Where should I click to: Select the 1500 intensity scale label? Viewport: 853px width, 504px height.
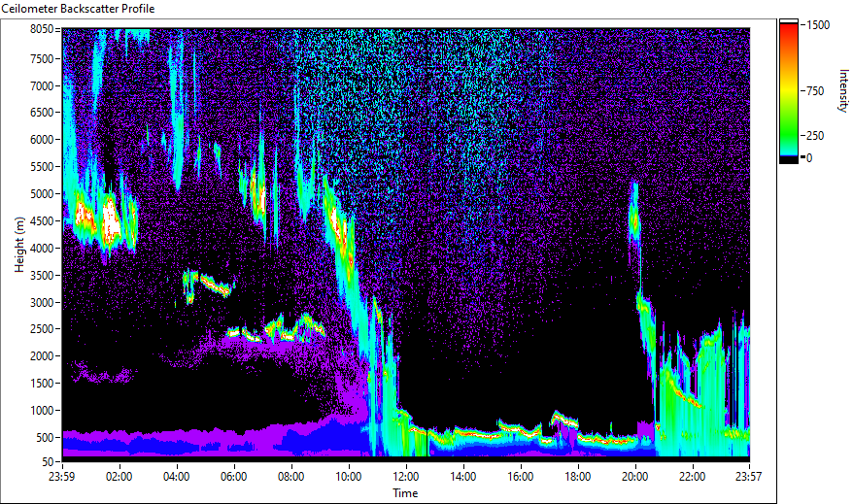point(818,25)
